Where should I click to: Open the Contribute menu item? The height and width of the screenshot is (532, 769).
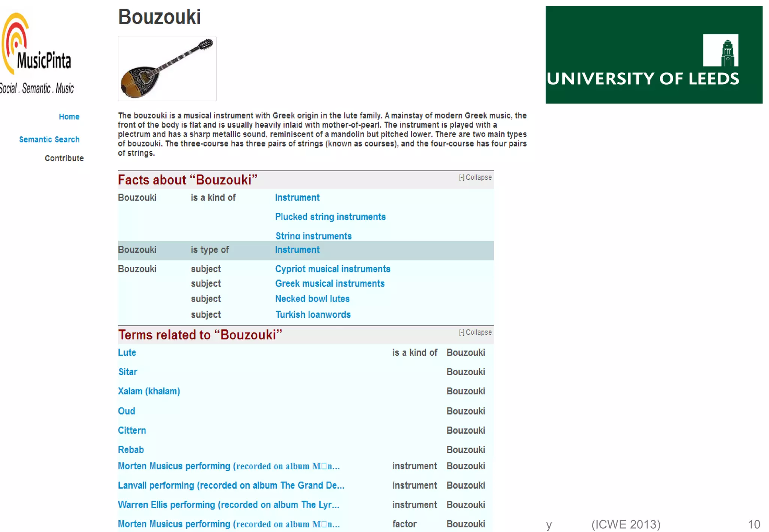click(64, 158)
